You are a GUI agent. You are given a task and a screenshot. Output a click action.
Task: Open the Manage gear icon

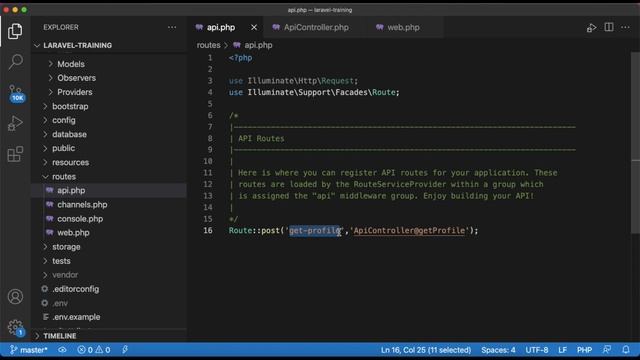pyautogui.click(x=16, y=327)
